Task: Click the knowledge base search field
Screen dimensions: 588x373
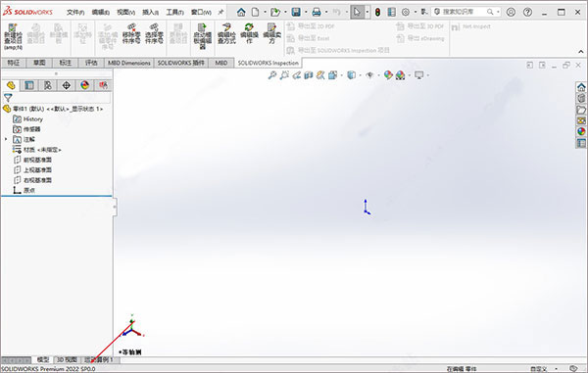Action: point(464,12)
